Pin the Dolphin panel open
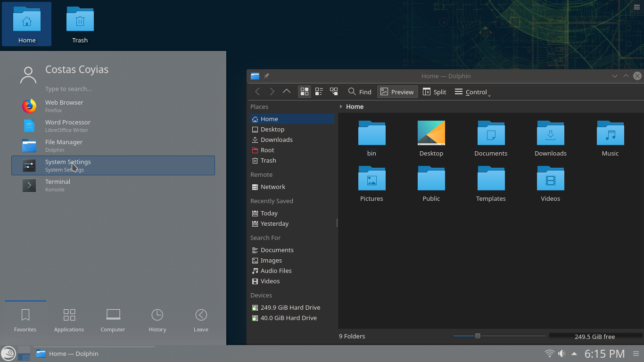Screen dimensions: 644x362 pos(266,75)
